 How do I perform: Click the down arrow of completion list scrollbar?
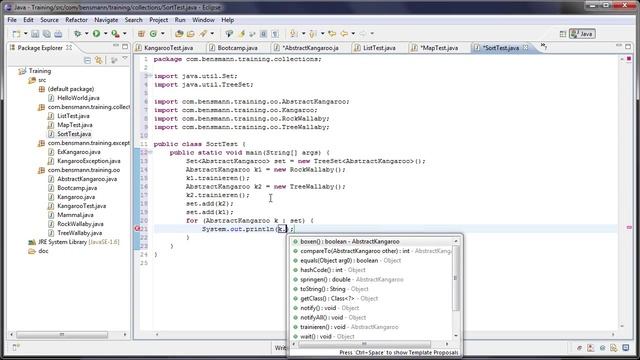pos(456,336)
